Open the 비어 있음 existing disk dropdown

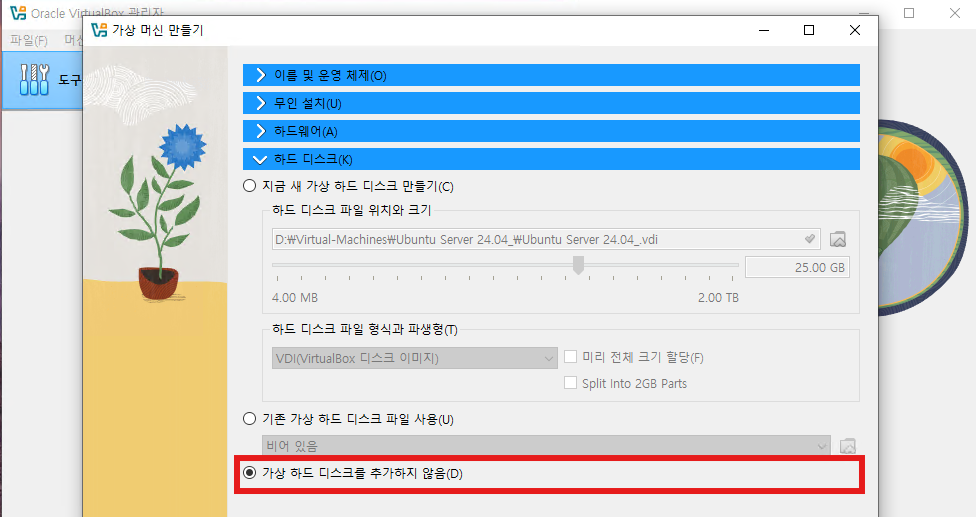(x=546, y=445)
